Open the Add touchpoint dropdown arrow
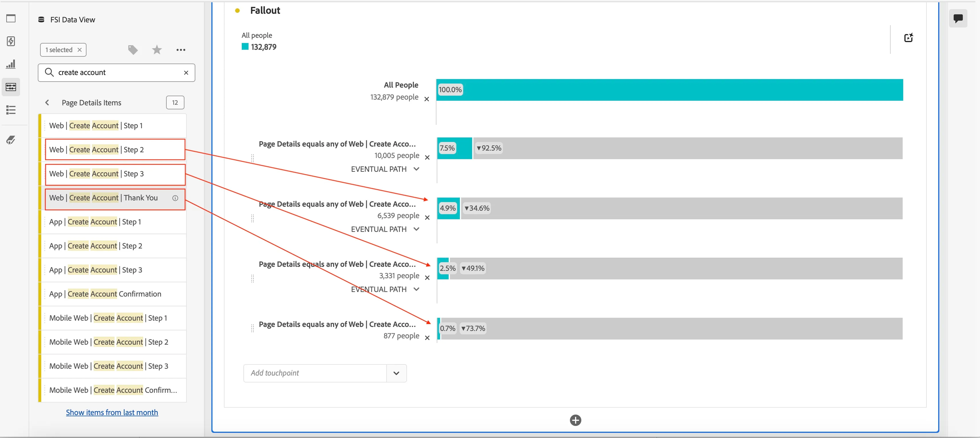This screenshot has height=438, width=980. tap(396, 373)
